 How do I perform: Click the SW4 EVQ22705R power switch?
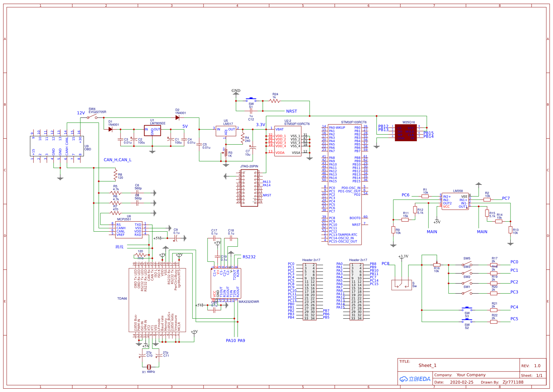click(92, 117)
